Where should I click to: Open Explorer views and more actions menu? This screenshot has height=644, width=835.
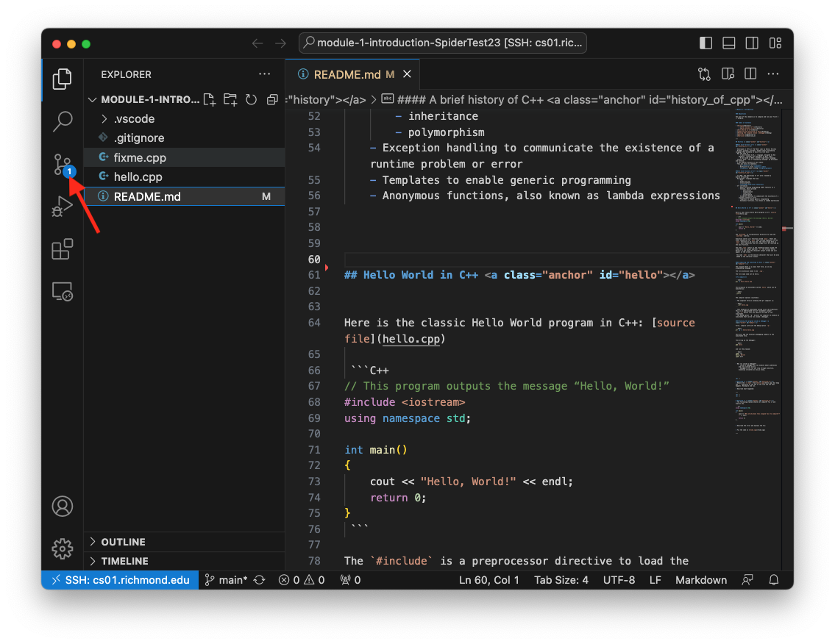point(265,74)
